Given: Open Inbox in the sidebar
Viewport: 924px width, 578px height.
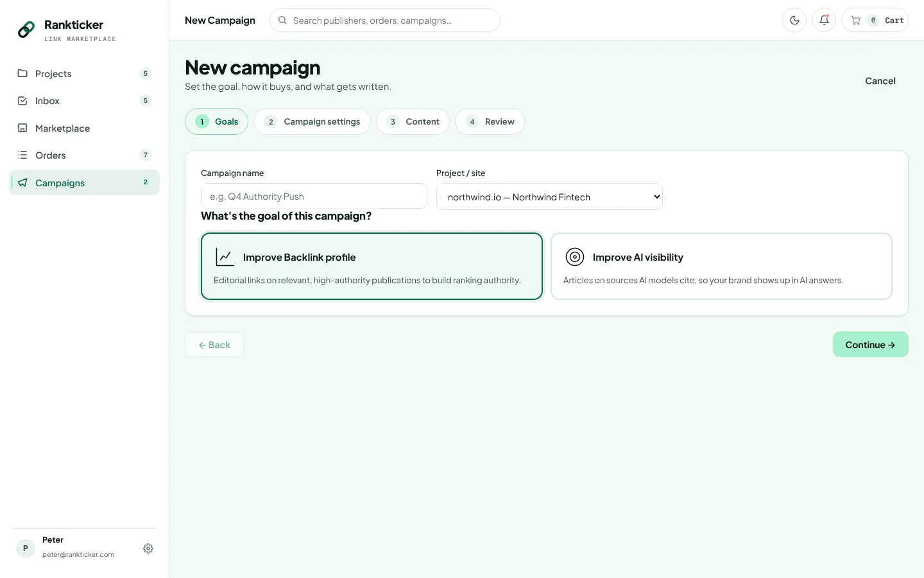Looking at the screenshot, I should pos(84,101).
